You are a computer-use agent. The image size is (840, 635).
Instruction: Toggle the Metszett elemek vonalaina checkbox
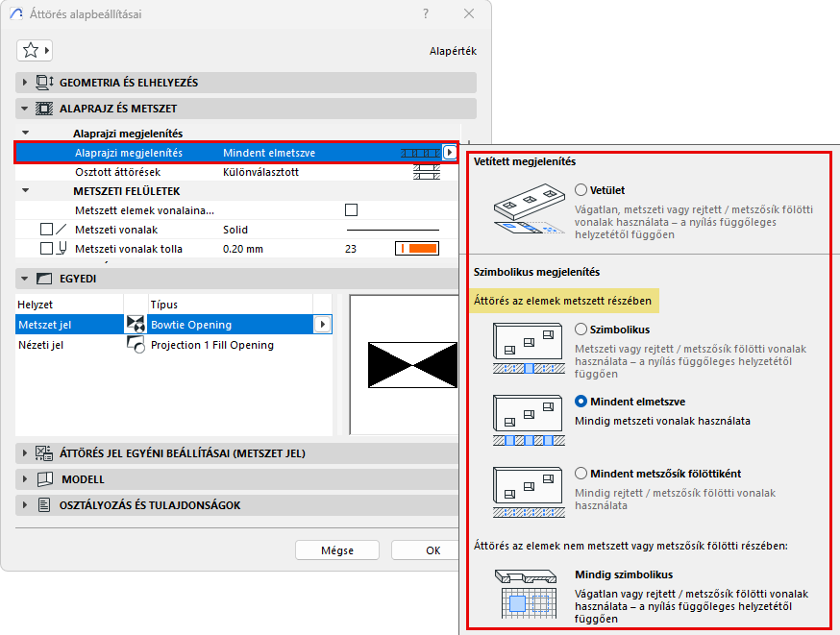tap(352, 209)
